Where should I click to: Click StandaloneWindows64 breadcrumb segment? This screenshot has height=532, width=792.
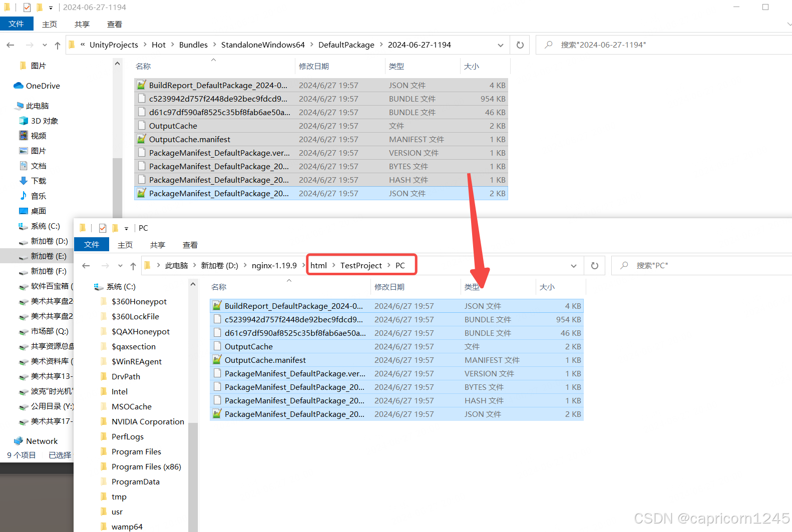pos(263,45)
